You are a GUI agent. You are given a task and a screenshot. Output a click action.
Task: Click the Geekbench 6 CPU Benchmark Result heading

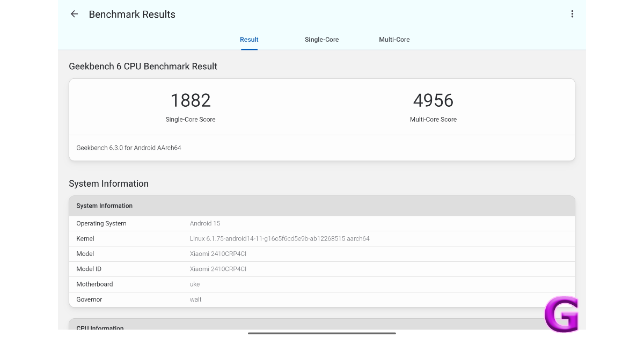(143, 66)
